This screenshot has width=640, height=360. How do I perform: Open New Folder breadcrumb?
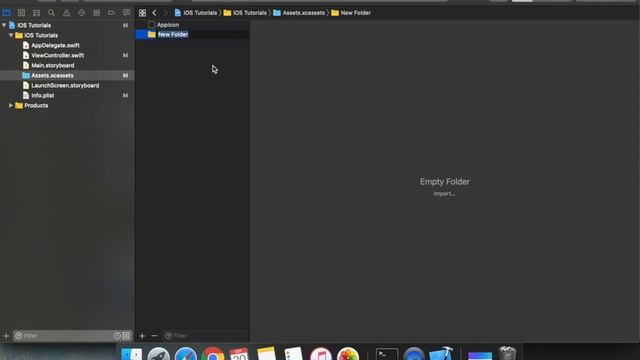point(351,13)
